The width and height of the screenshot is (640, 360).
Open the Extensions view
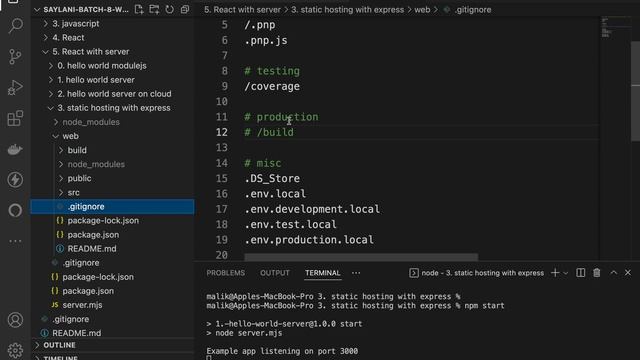(16, 118)
